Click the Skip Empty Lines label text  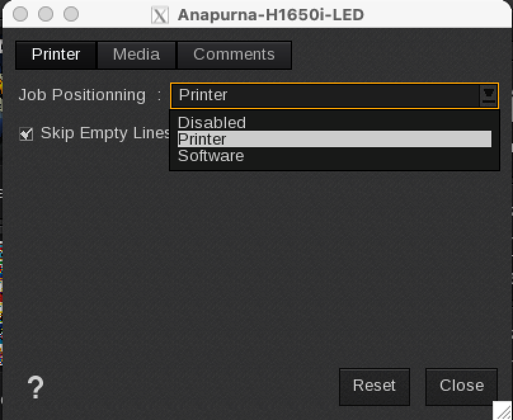105,133
